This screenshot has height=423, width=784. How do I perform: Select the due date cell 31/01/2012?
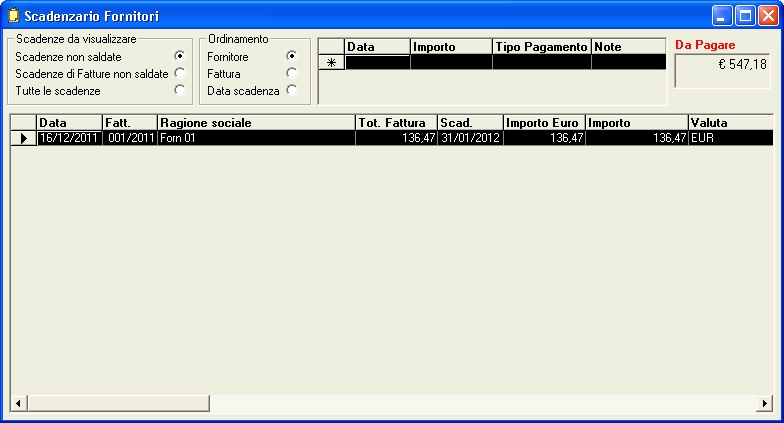tap(470, 138)
